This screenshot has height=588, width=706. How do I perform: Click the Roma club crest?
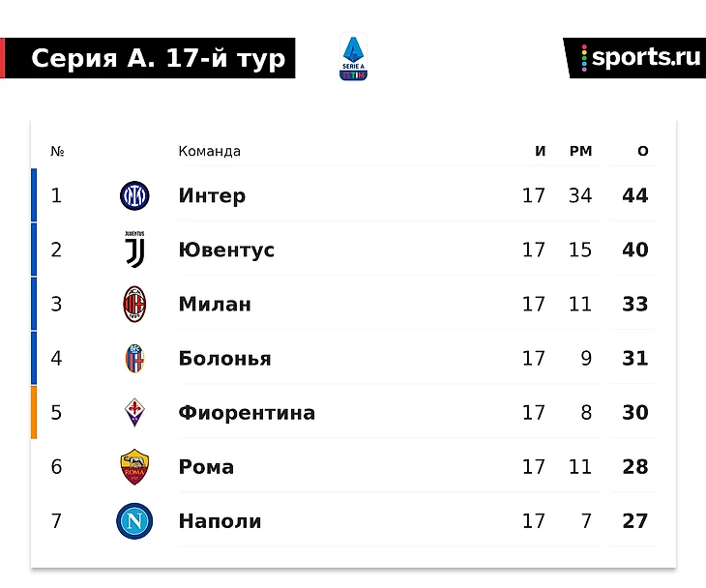(134, 467)
